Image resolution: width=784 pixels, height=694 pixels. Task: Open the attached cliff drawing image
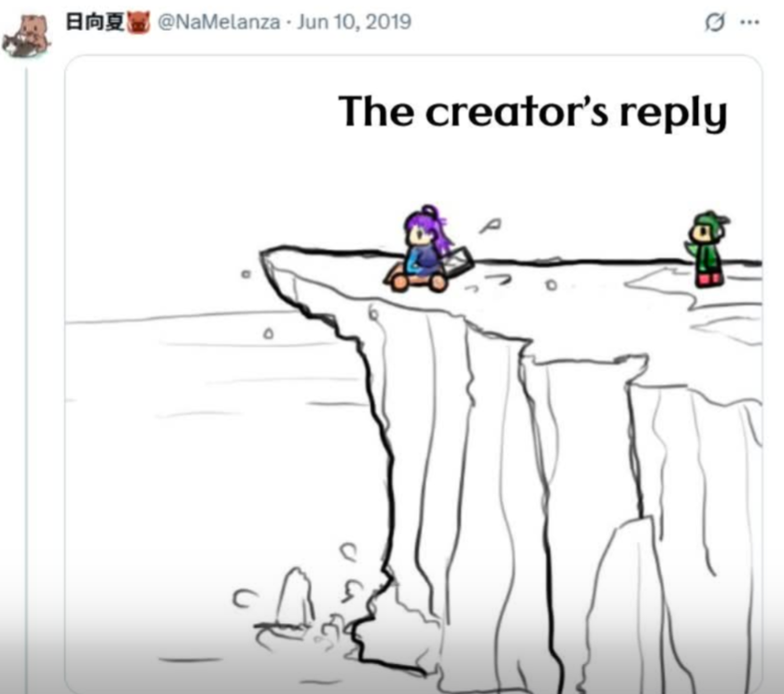click(x=413, y=374)
